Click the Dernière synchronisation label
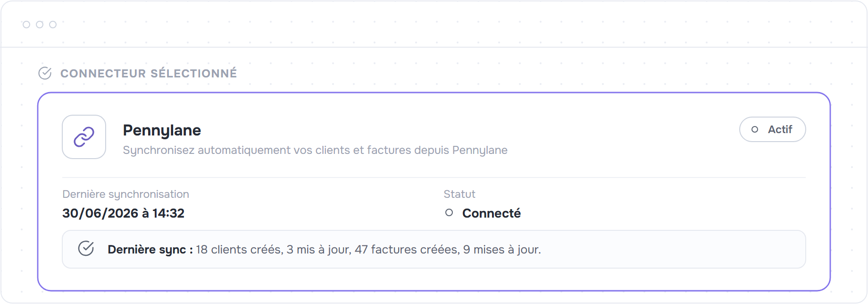Screen dimensions: 868x304 click(x=125, y=194)
